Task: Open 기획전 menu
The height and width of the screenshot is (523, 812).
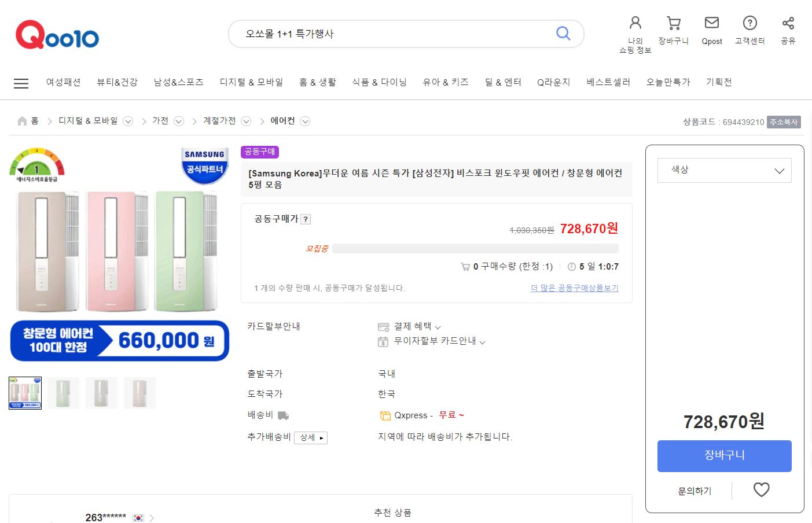Action: [x=719, y=82]
